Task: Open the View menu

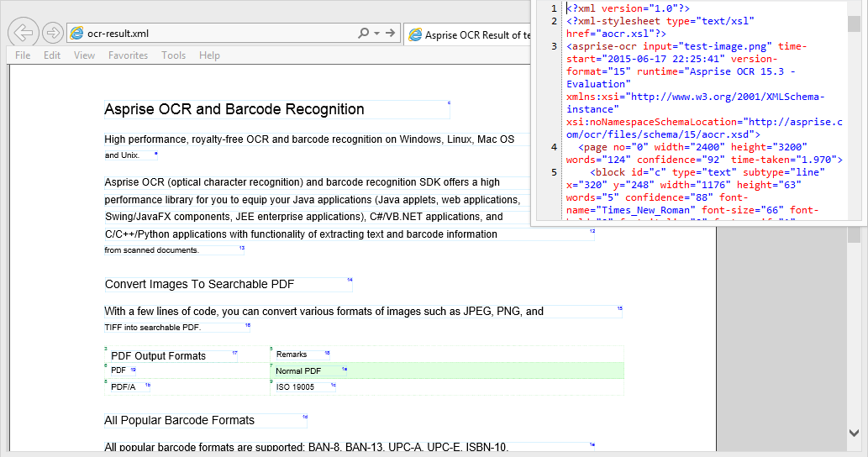Action: 84,55
